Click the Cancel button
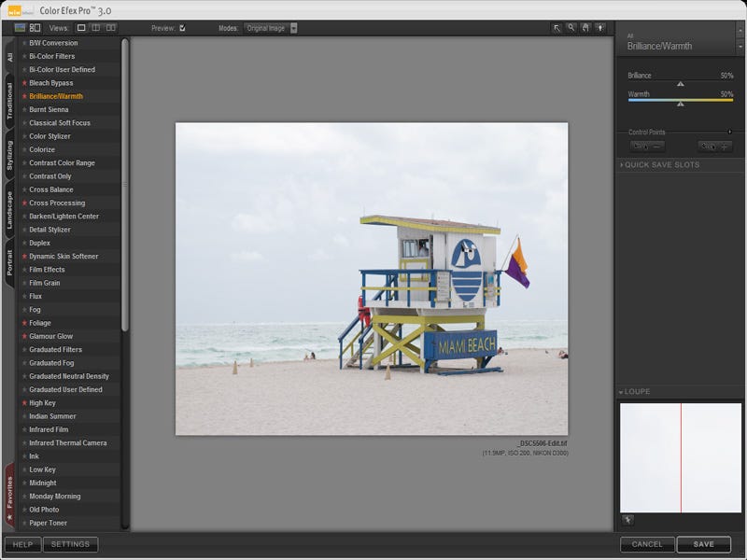Screen dimensions: 747x560 click(647, 544)
